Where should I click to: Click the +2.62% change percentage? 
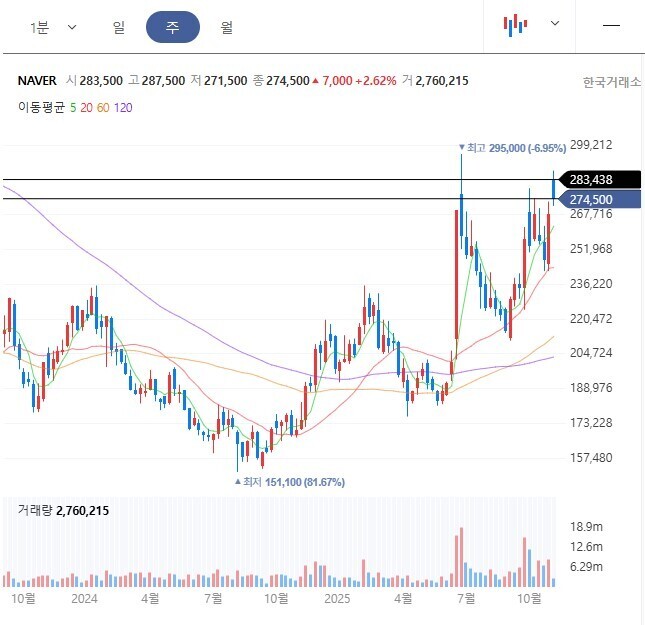click(376, 81)
